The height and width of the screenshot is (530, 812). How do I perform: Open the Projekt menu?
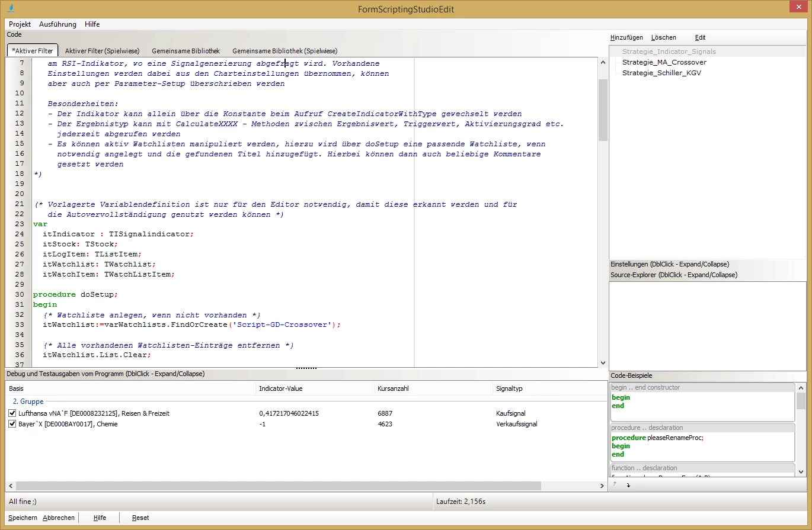(x=20, y=24)
